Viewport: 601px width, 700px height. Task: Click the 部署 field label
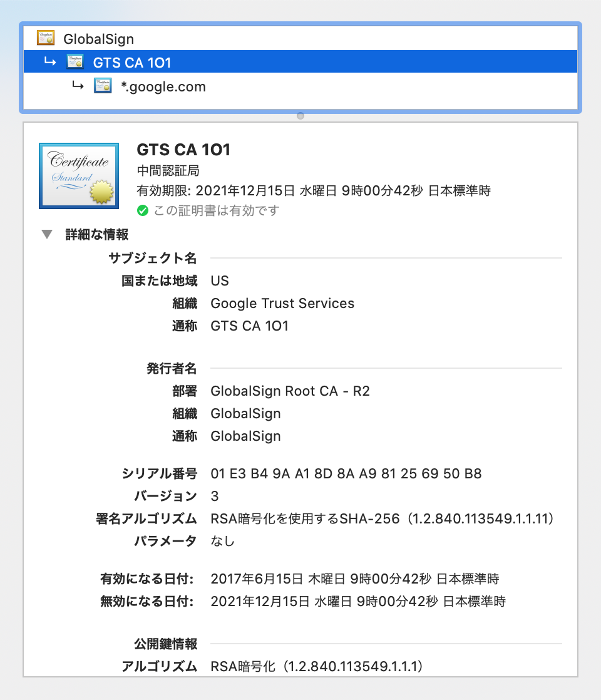coord(185,391)
